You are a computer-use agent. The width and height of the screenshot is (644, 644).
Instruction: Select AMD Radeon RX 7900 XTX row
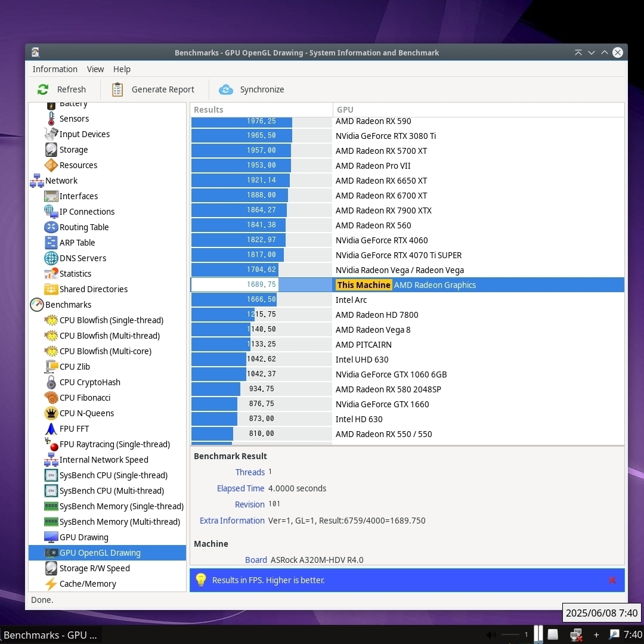tap(407, 210)
